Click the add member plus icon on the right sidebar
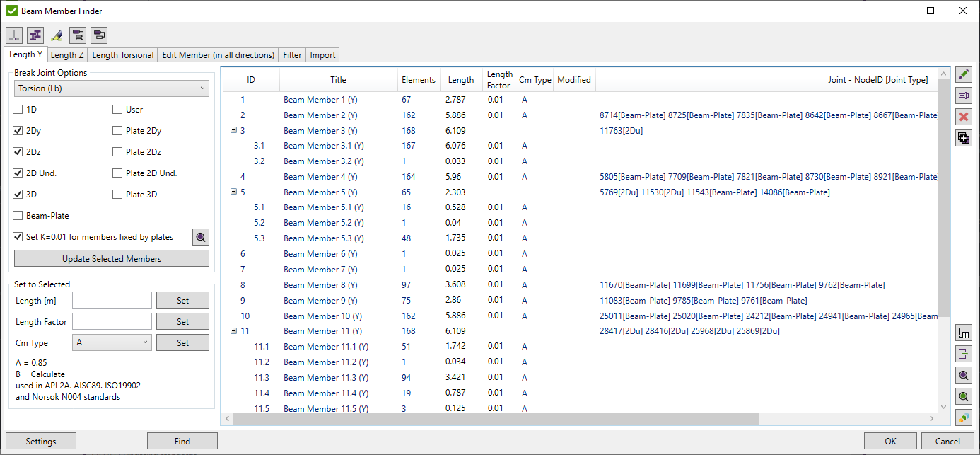 [964, 138]
